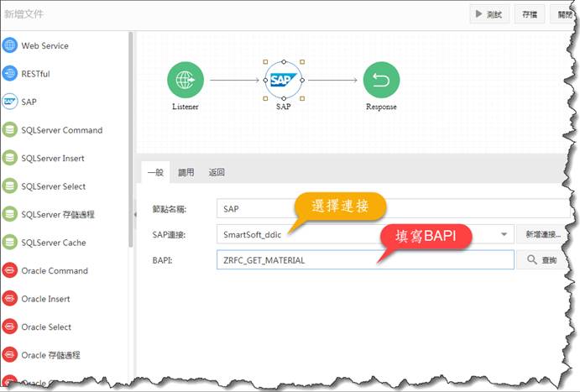
Task: Click the Web Service label
Action: coord(44,45)
